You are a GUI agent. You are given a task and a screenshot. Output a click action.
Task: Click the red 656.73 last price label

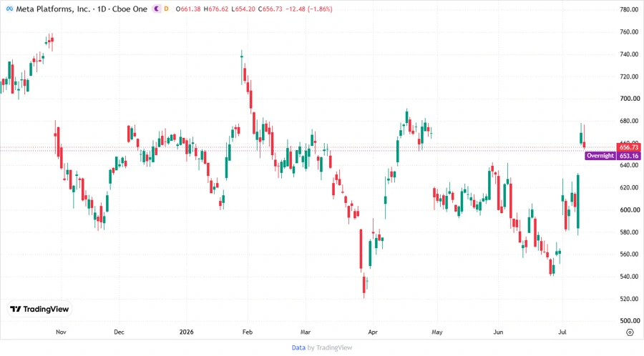pyautogui.click(x=629, y=147)
